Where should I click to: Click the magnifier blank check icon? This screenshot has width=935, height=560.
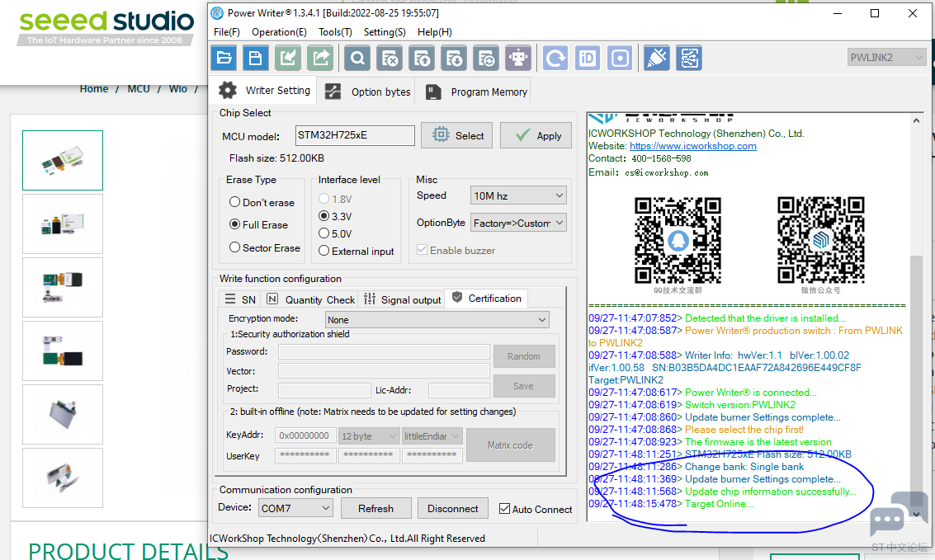click(x=358, y=58)
